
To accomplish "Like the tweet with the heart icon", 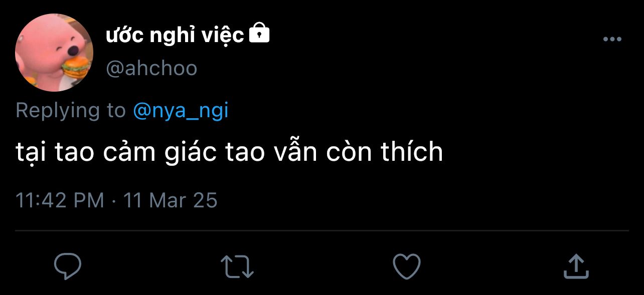I will coord(406,266).
